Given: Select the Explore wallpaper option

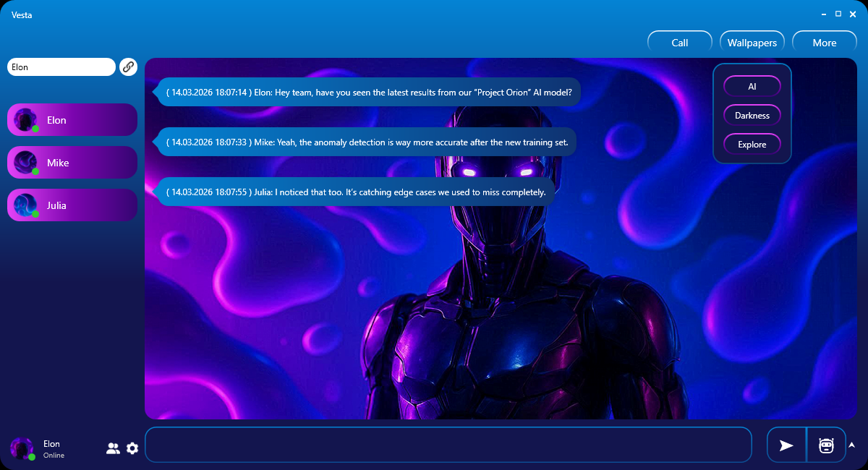Looking at the screenshot, I should click(752, 145).
